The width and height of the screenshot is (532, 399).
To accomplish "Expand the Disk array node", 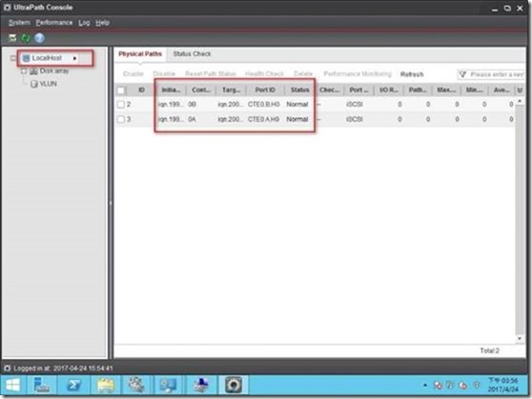I will point(24,70).
